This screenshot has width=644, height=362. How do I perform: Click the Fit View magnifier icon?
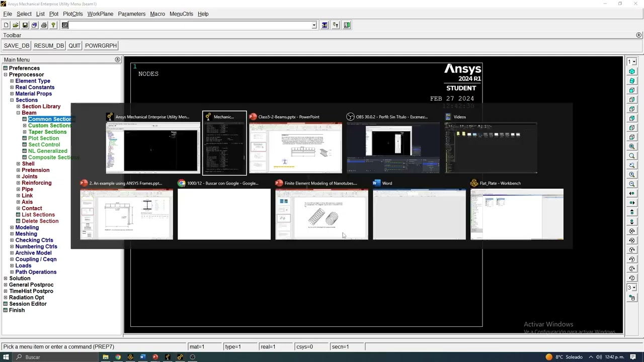(x=632, y=146)
